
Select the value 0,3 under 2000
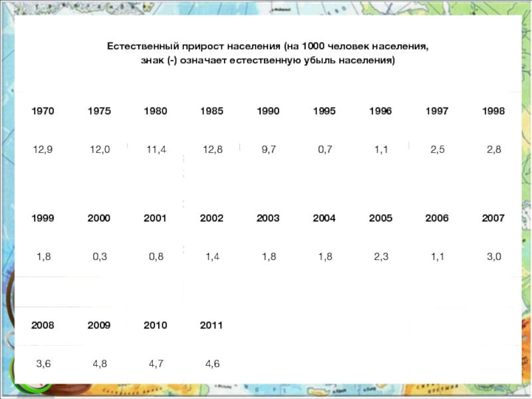point(100,257)
